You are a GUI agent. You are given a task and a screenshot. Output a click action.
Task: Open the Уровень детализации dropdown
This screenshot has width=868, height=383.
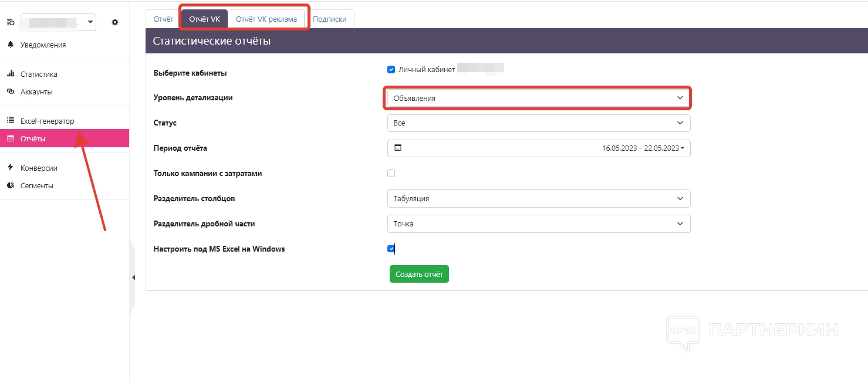(538, 98)
